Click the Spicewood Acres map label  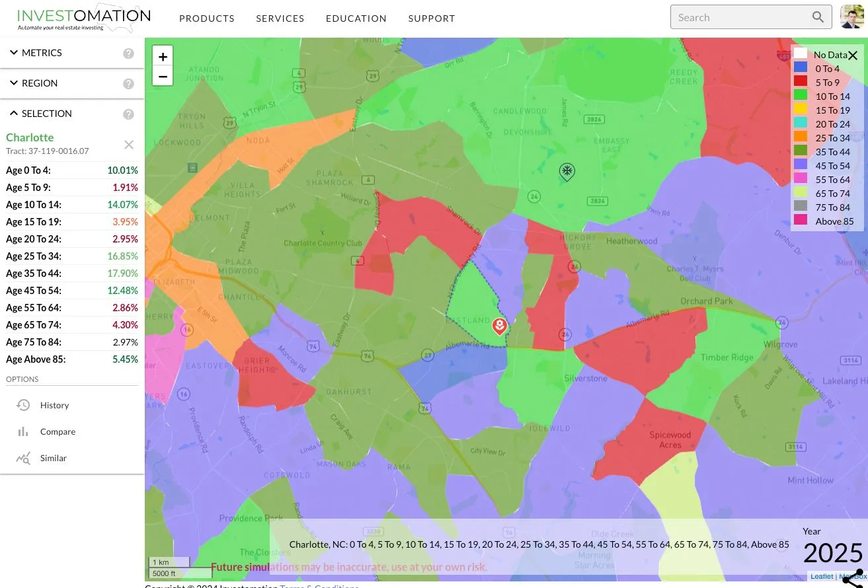(x=670, y=440)
